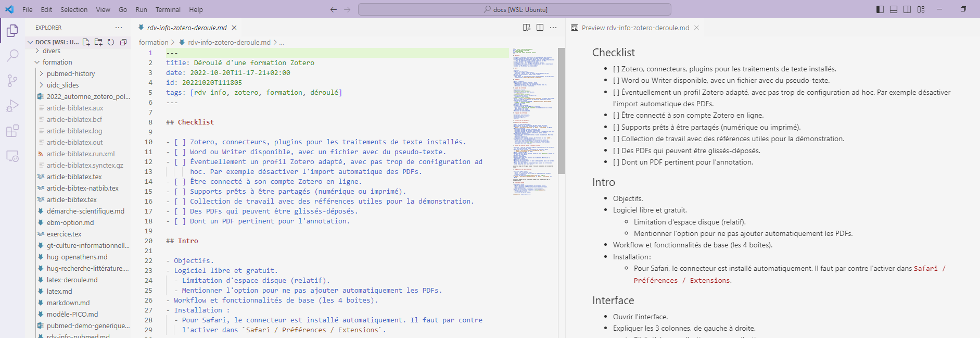Viewport: 980px width, 338px height.
Task: Close the rdv-info-zotero-deroule.md editor tab
Action: (234, 28)
